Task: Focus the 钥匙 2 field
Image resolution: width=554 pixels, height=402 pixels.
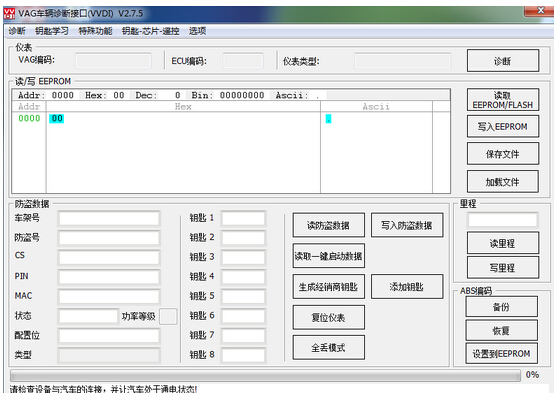Action: (243, 238)
